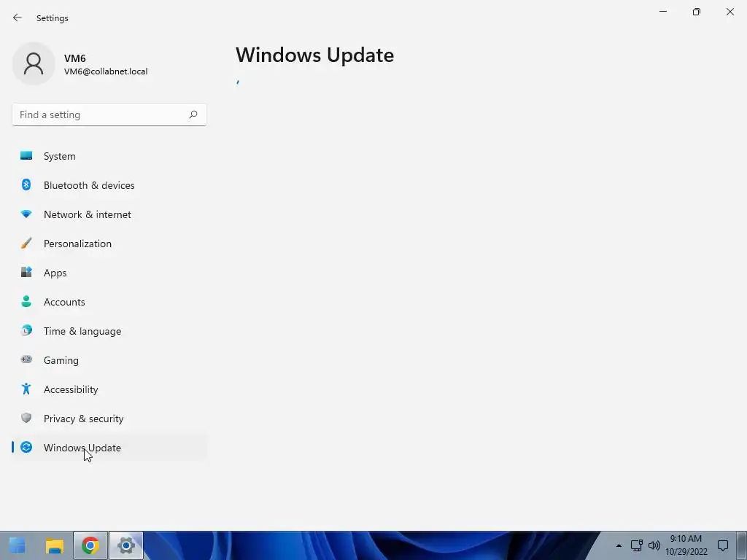
Task: Click the Windows Update page heading
Action: [x=315, y=55]
